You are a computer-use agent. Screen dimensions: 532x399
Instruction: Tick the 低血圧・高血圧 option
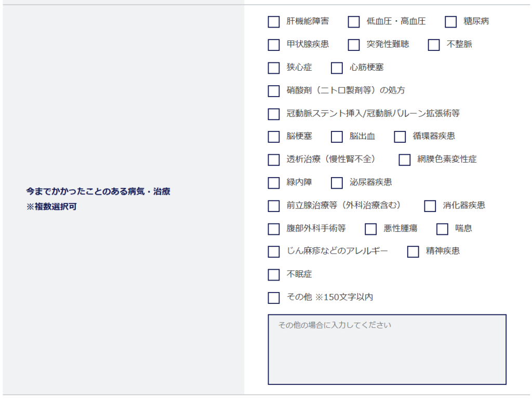click(353, 22)
